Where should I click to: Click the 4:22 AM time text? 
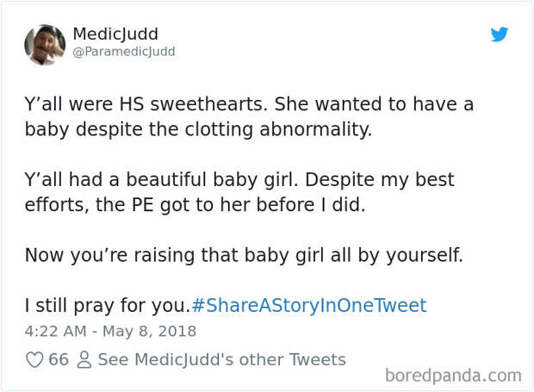pyautogui.click(x=55, y=331)
